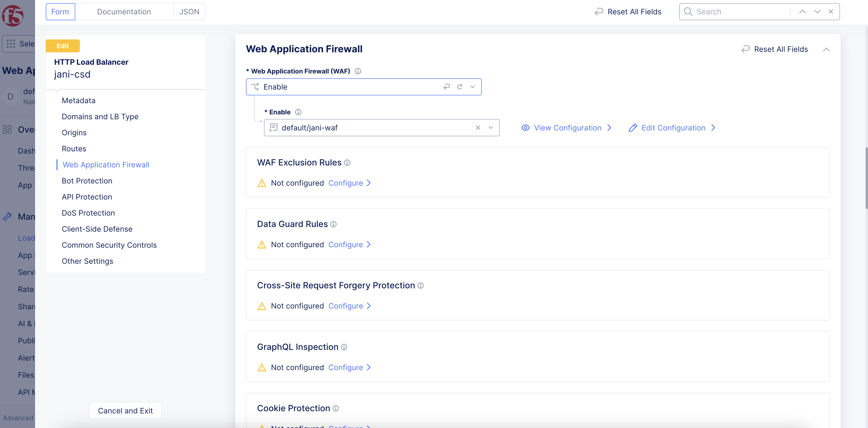Click the info icon next to WAF Exclusion Rules
Viewport: 868px width, 428px height.
tap(347, 163)
